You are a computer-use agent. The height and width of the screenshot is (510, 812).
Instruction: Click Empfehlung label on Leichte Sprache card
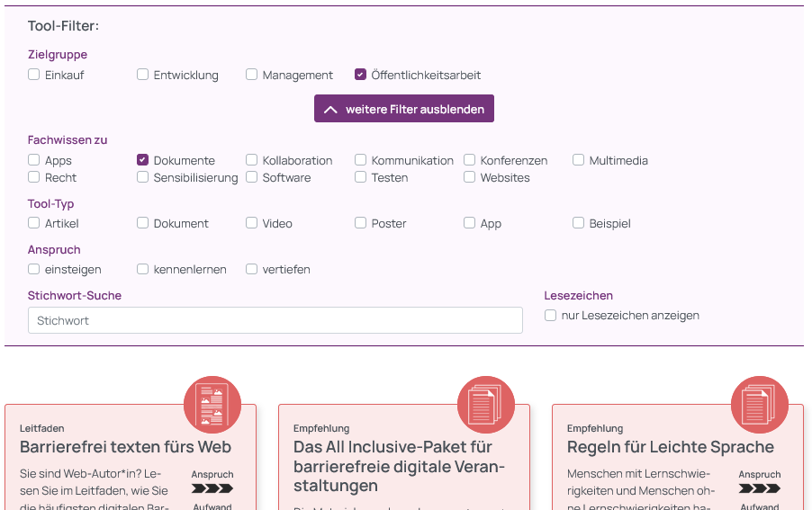[595, 428]
